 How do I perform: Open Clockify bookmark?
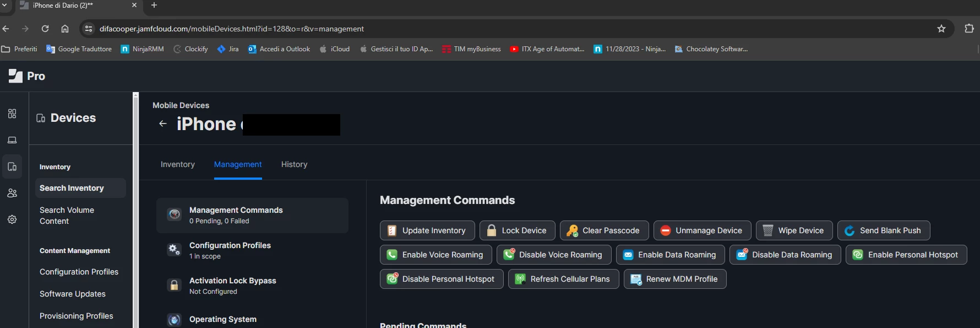coord(190,49)
